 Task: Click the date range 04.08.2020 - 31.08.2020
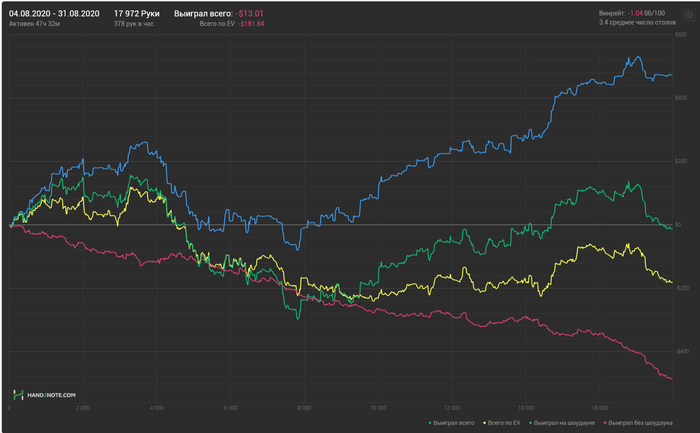pos(54,14)
